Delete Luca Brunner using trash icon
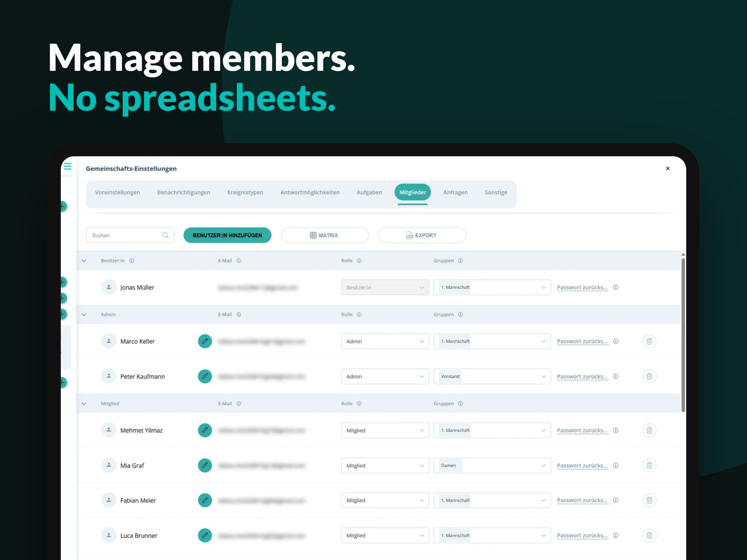Screen dimensions: 747x560 (x=649, y=535)
